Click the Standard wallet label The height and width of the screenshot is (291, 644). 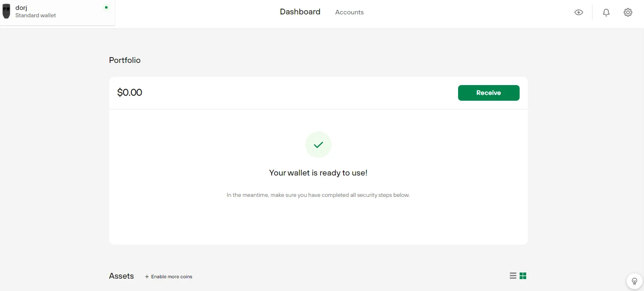[36, 16]
